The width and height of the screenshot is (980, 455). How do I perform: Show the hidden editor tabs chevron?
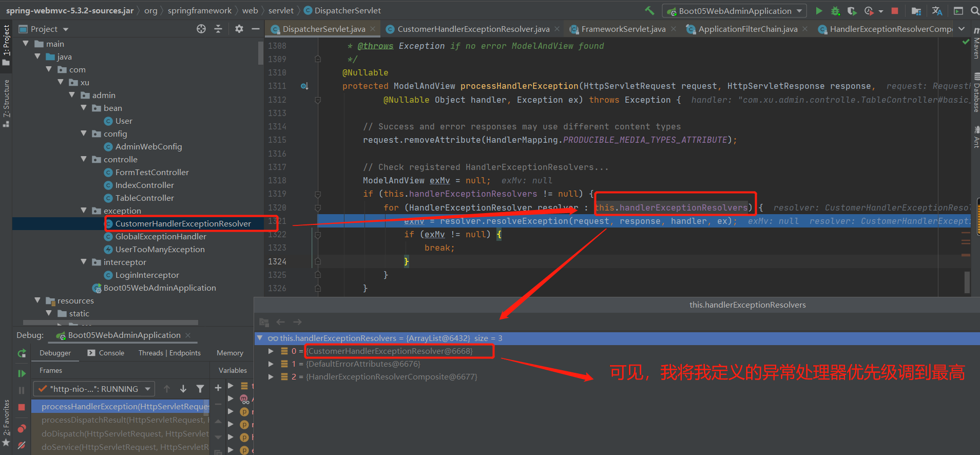coord(962,29)
